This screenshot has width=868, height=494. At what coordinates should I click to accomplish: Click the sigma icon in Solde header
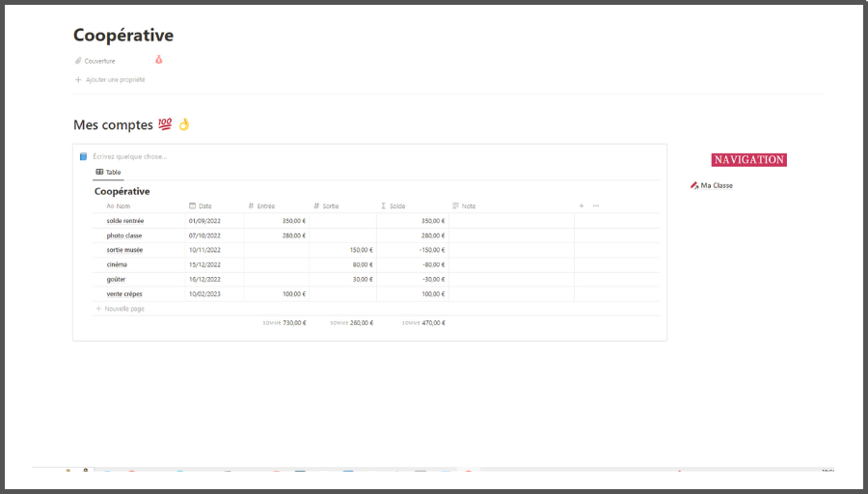[384, 206]
